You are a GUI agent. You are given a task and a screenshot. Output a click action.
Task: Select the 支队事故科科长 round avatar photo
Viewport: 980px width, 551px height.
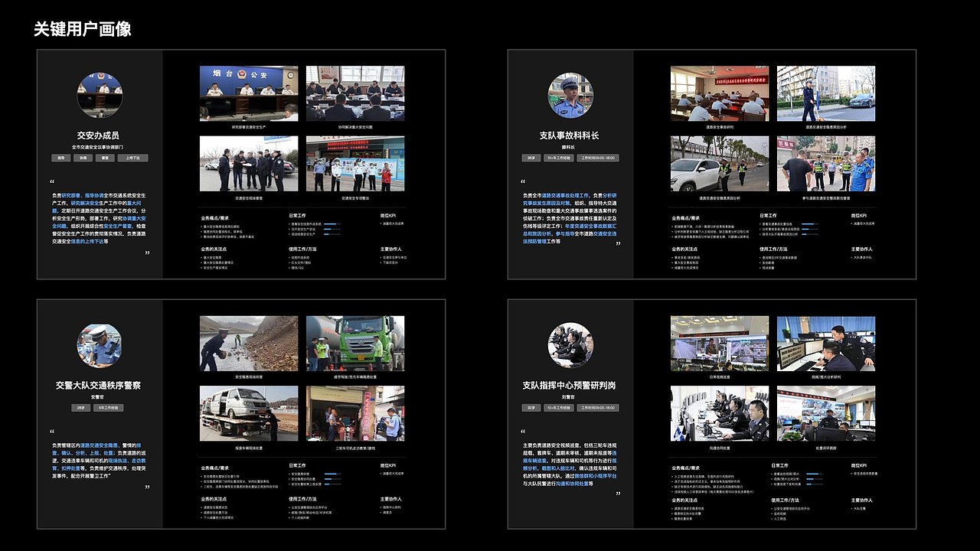[x=570, y=96]
